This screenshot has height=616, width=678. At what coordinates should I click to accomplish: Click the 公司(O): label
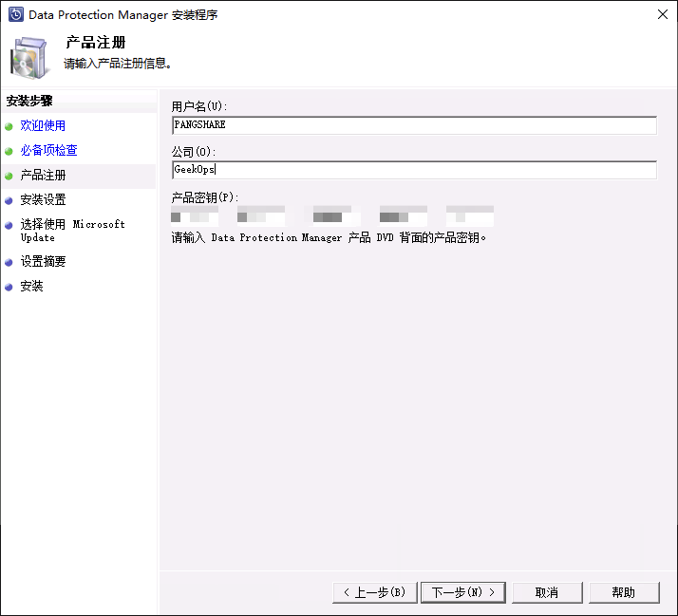coord(194,152)
